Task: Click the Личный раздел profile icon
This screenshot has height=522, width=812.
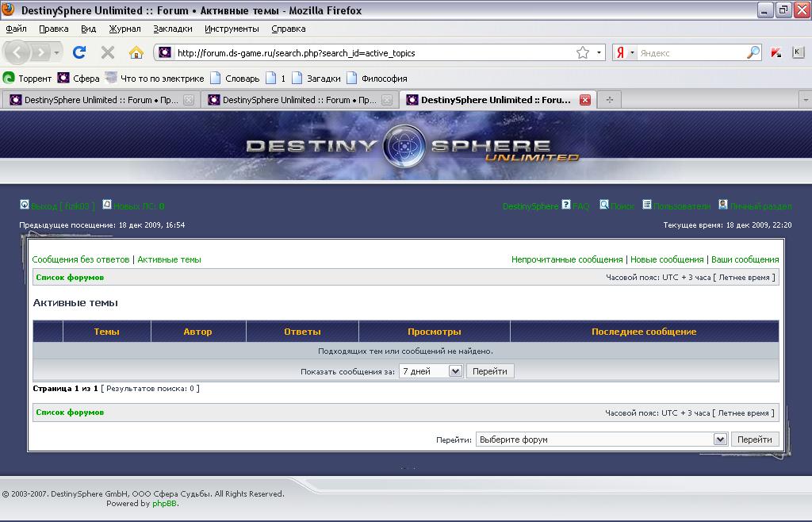Action: [723, 205]
